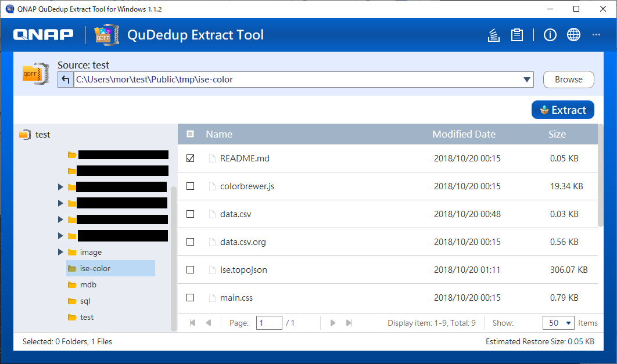This screenshot has height=364, width=617.
Task: Open the Show 50 items dropdown
Action: click(558, 323)
